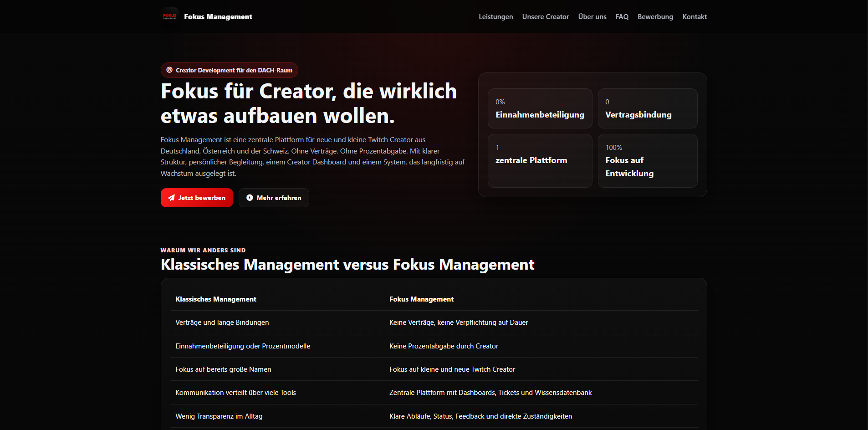This screenshot has height=430, width=868.
Task: Select the 1 zentrale Plattform card
Action: [x=540, y=161]
